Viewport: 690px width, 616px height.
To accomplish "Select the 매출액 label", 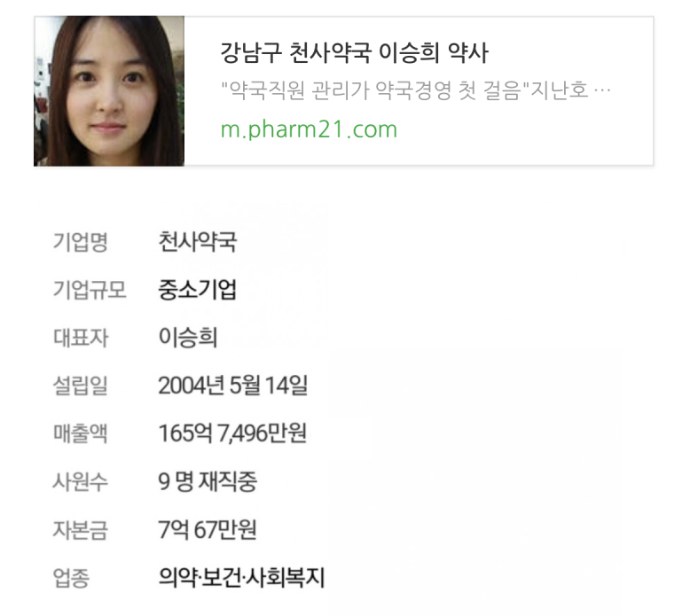I will pyautogui.click(x=80, y=433).
